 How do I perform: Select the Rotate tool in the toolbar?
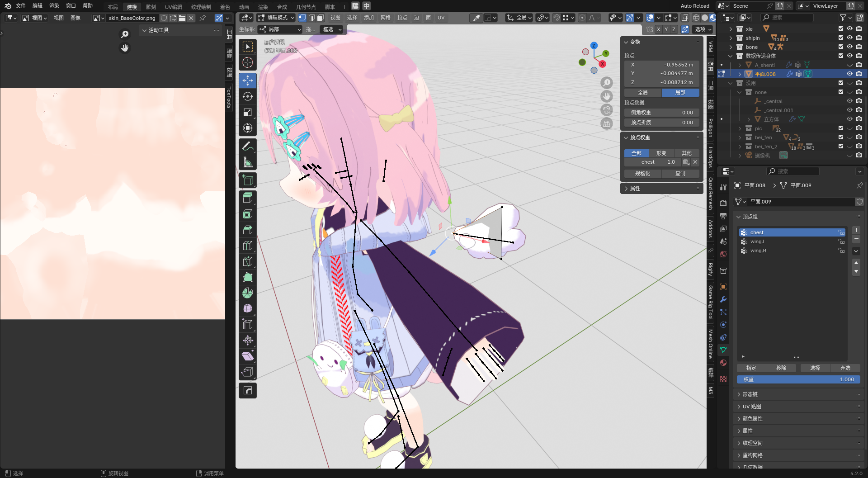point(247,96)
